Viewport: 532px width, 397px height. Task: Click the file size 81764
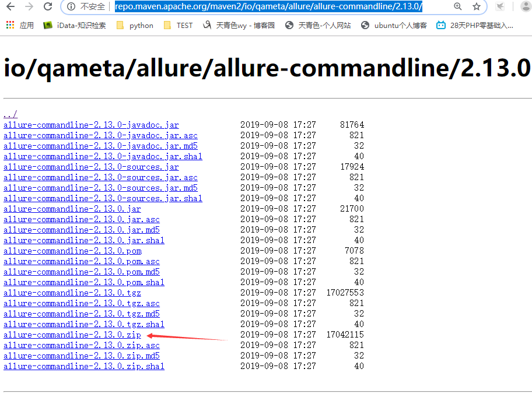point(352,125)
